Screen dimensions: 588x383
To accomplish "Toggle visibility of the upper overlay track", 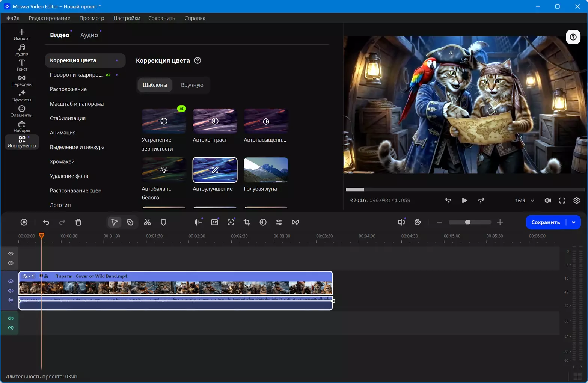I will coord(11,254).
